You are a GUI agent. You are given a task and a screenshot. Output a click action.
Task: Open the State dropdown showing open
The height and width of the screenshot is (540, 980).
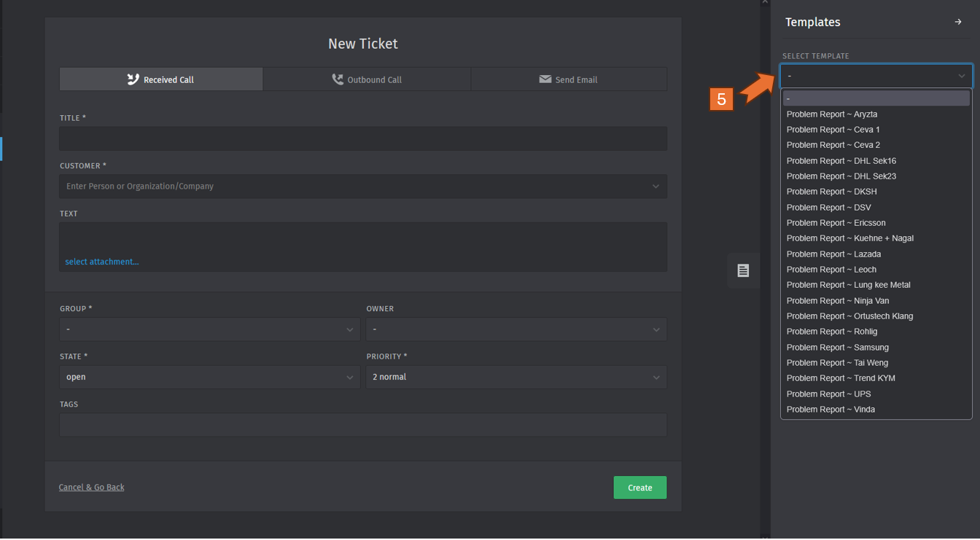pyautogui.click(x=209, y=377)
